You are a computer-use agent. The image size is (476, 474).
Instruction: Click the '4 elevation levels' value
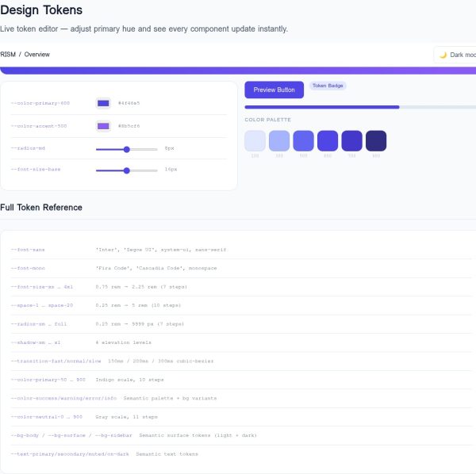123,342
